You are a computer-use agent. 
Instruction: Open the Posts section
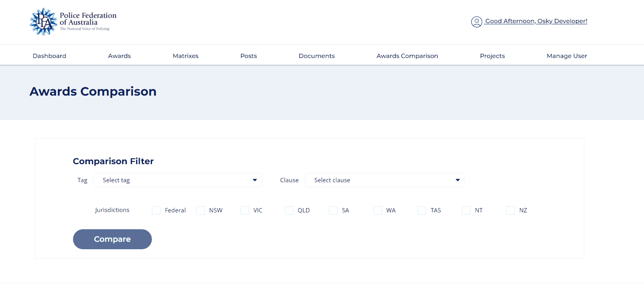[248, 56]
